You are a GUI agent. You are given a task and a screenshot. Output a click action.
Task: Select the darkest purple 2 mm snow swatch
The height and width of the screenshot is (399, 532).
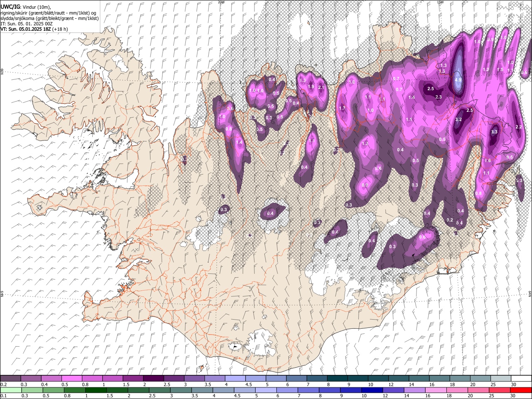click(x=153, y=379)
